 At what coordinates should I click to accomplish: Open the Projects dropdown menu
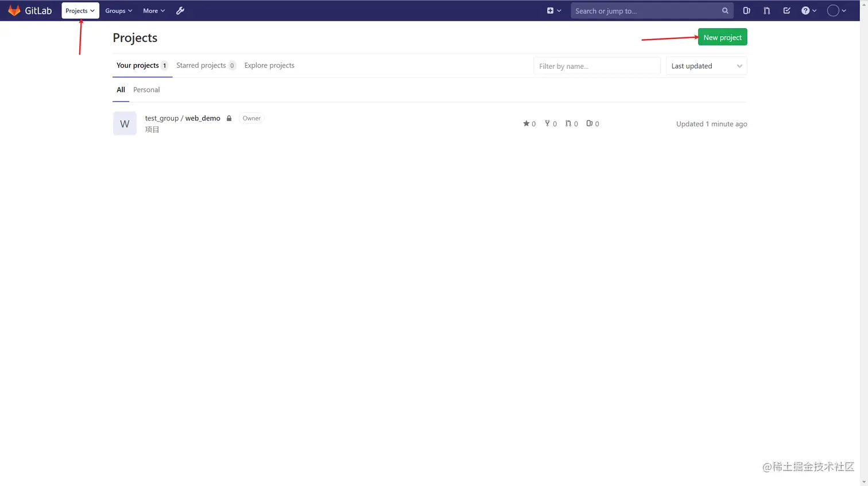[80, 11]
